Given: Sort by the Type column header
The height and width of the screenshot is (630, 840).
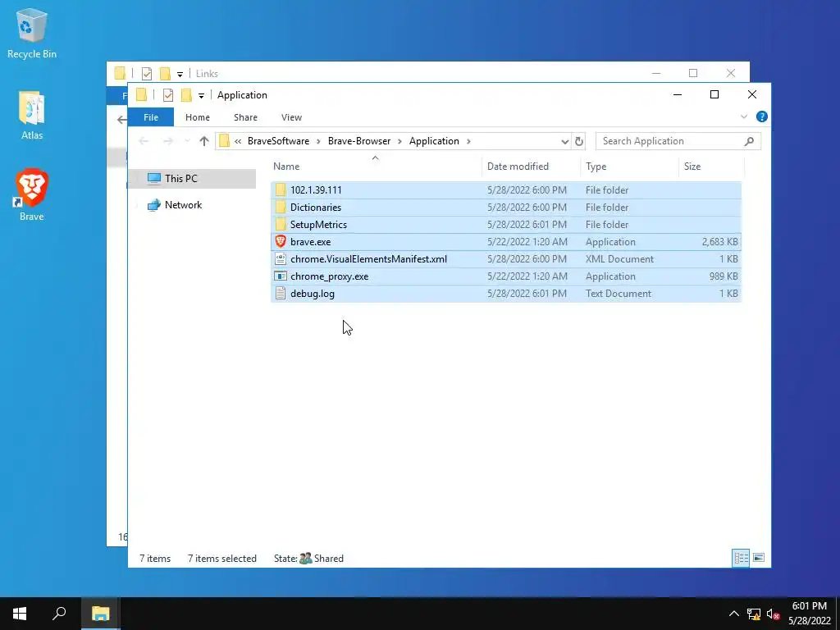Looking at the screenshot, I should [x=629, y=167].
